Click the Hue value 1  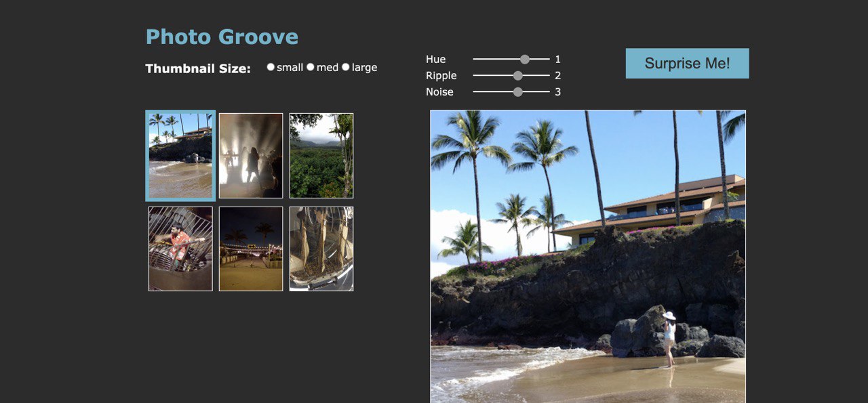click(x=558, y=60)
